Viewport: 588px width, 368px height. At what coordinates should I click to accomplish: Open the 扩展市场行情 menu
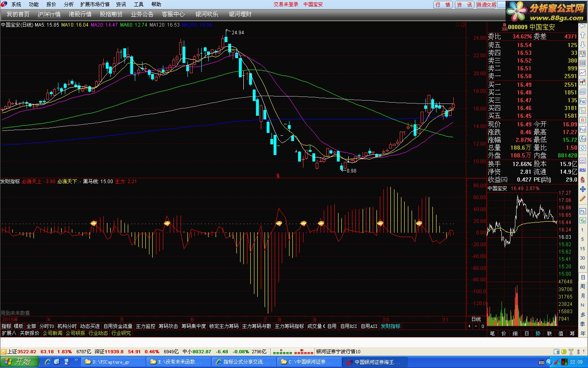pos(95,4)
